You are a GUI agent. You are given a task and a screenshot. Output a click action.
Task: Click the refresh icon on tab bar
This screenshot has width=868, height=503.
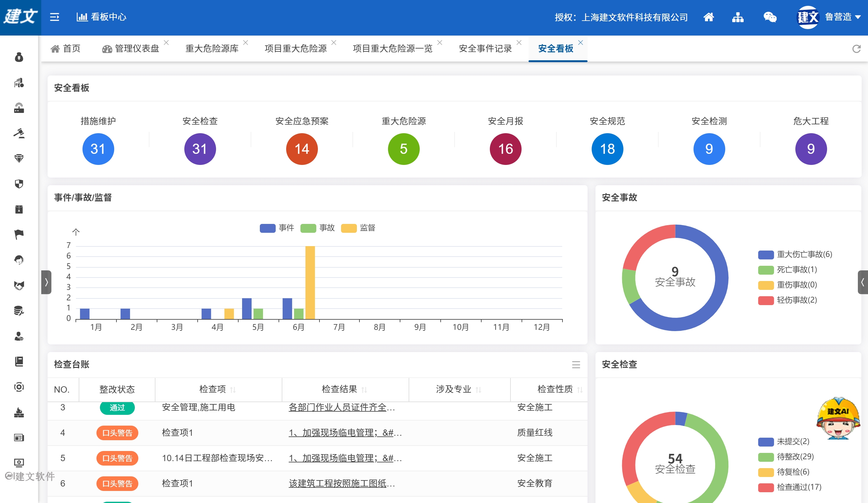click(856, 49)
